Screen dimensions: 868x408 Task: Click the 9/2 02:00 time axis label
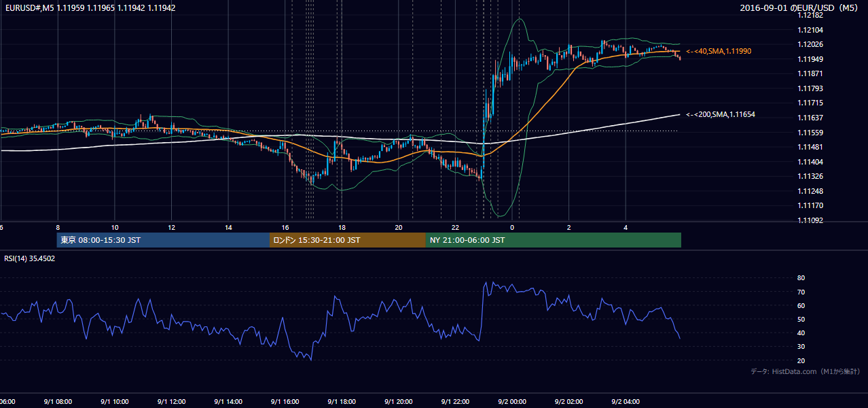(569, 401)
